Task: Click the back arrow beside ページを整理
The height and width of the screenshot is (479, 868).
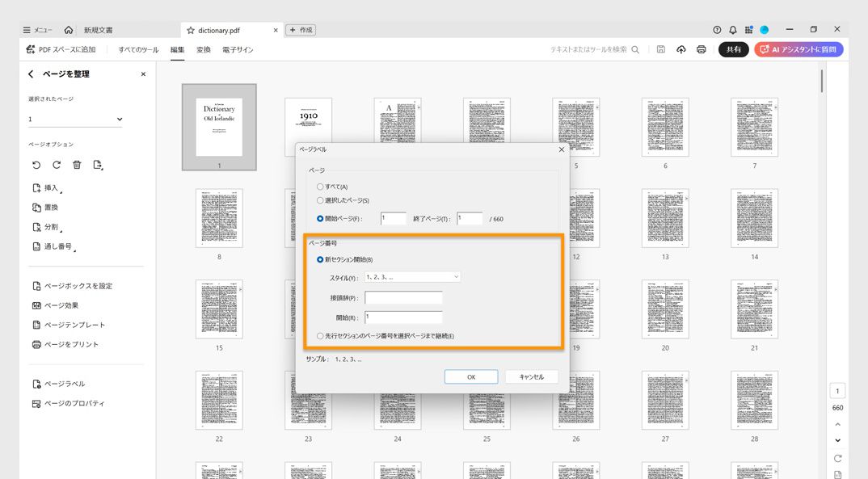Action: pyautogui.click(x=31, y=74)
